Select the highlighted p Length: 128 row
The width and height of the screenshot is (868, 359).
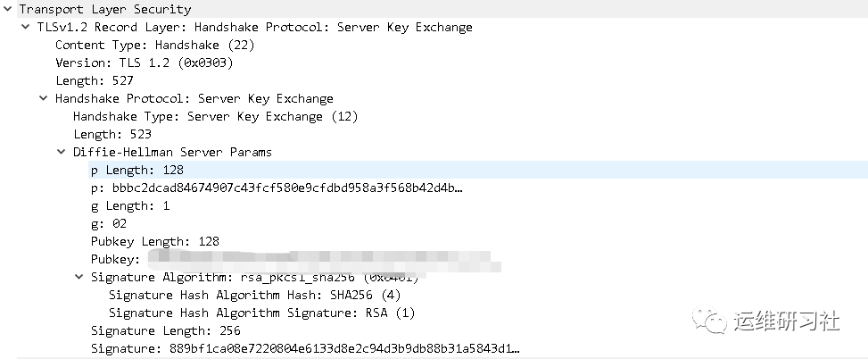[x=136, y=170]
